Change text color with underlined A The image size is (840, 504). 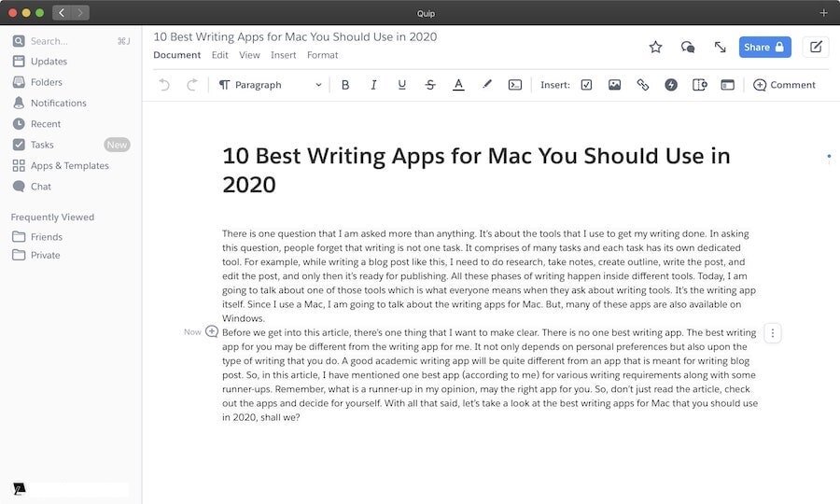click(x=458, y=85)
